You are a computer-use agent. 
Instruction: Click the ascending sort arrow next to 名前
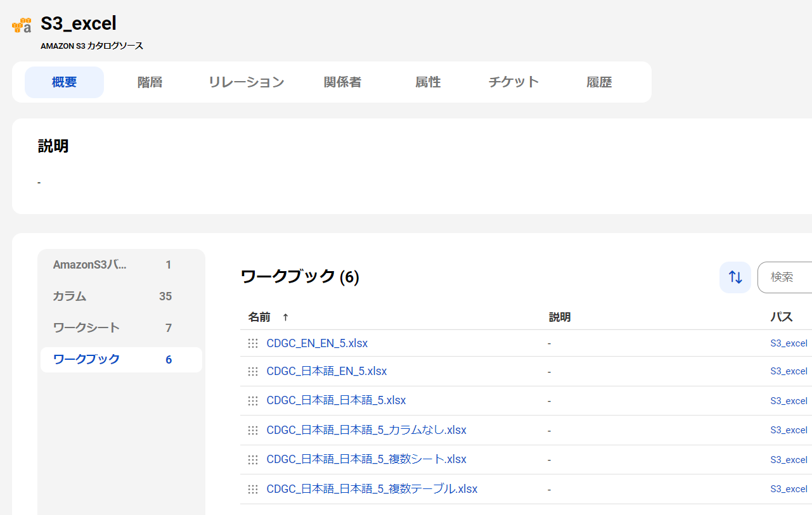[x=285, y=317]
